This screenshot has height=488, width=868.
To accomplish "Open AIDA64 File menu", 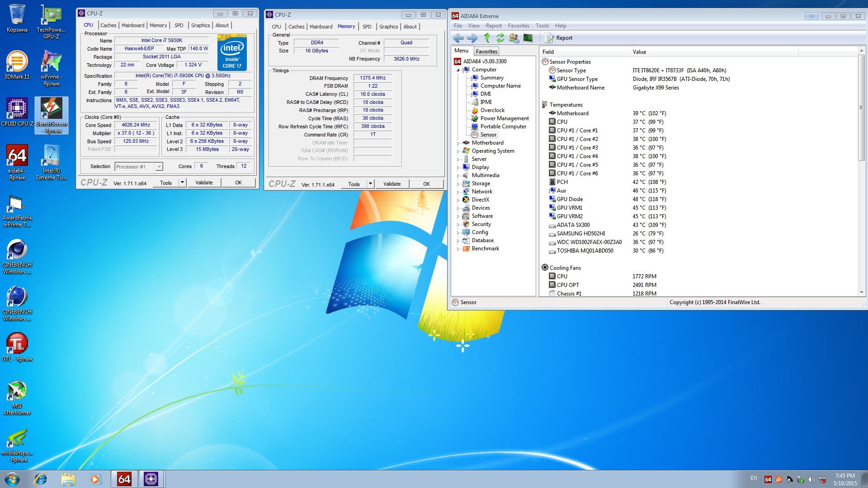I will coord(458,26).
